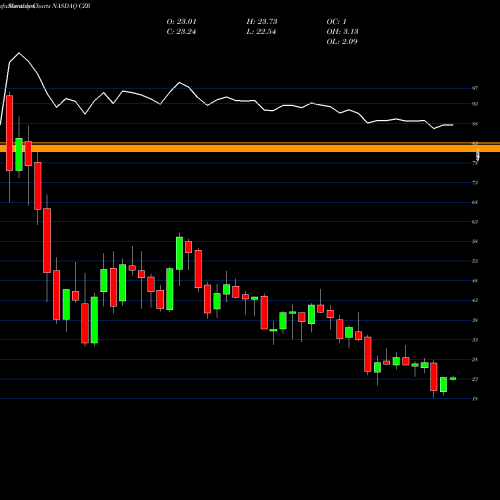Click the OL: 2.09 value

(342, 42)
